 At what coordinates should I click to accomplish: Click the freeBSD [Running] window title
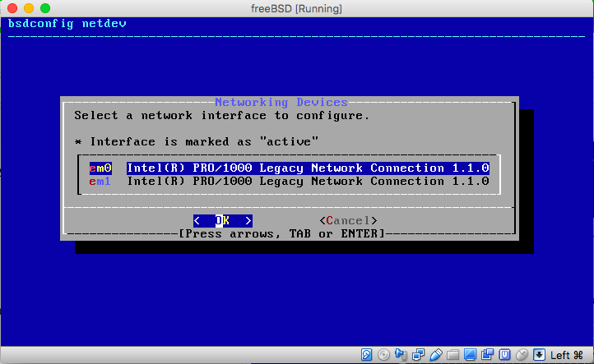click(x=296, y=8)
